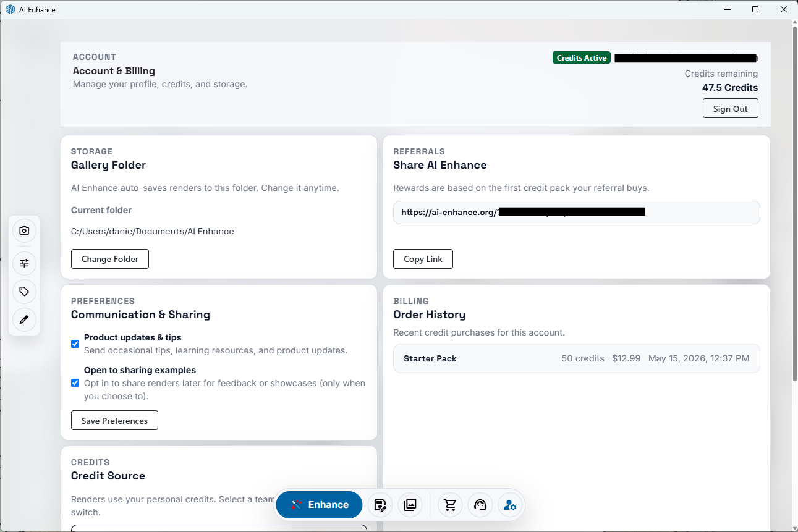Open the adjustment sliders tool in left toolbar
Screen dimensions: 798x532
click(24, 263)
